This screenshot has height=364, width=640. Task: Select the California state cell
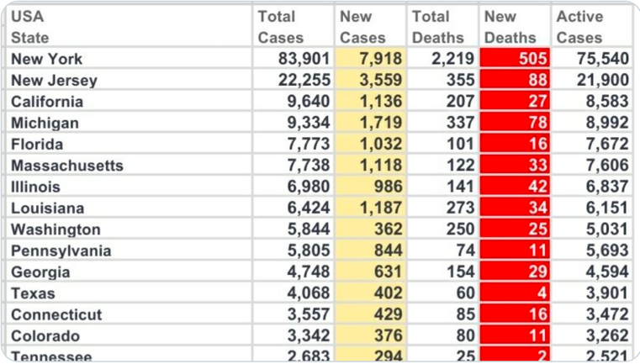pyautogui.click(x=47, y=102)
